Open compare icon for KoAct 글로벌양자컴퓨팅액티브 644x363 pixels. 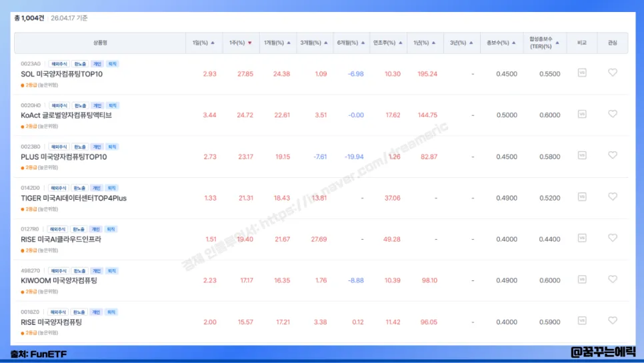pyautogui.click(x=582, y=114)
